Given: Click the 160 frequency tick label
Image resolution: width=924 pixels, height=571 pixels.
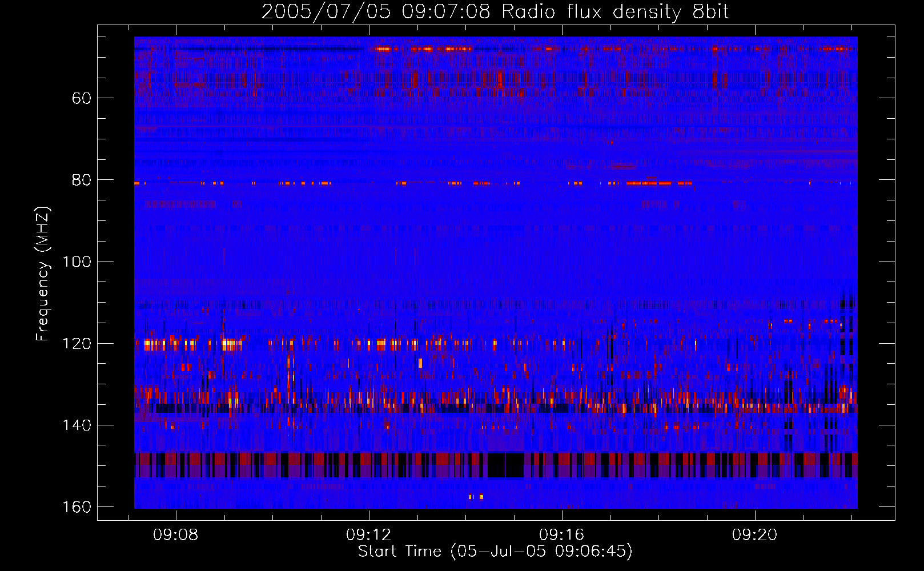Looking at the screenshot, I should [77, 507].
